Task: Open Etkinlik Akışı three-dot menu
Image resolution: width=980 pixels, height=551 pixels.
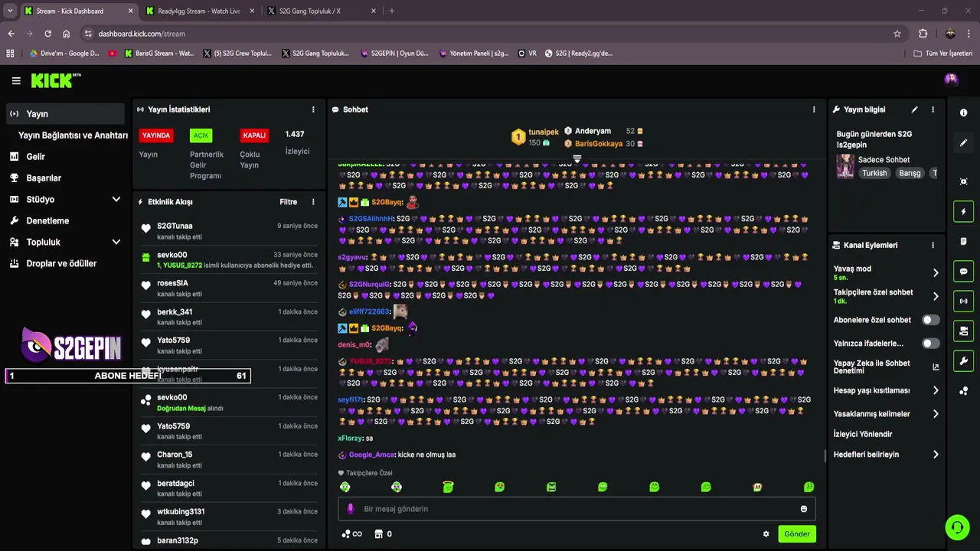Action: (313, 202)
